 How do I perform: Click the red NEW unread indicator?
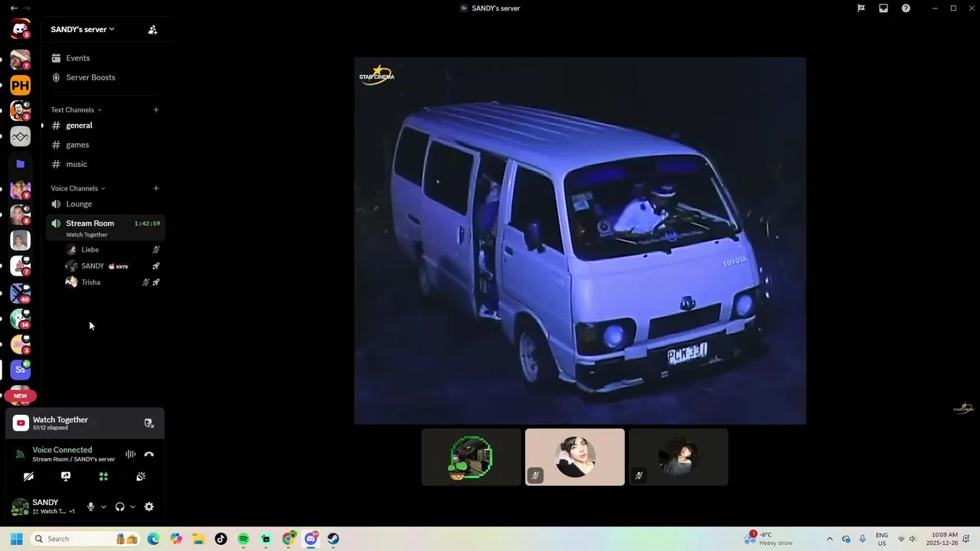pos(21,396)
